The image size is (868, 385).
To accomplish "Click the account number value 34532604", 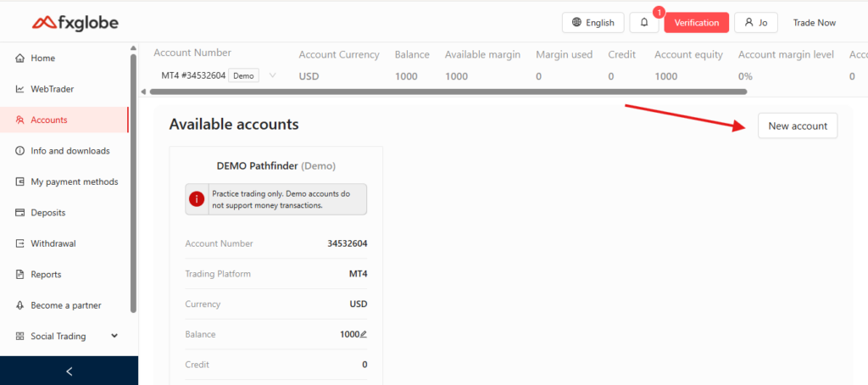I will pos(347,243).
